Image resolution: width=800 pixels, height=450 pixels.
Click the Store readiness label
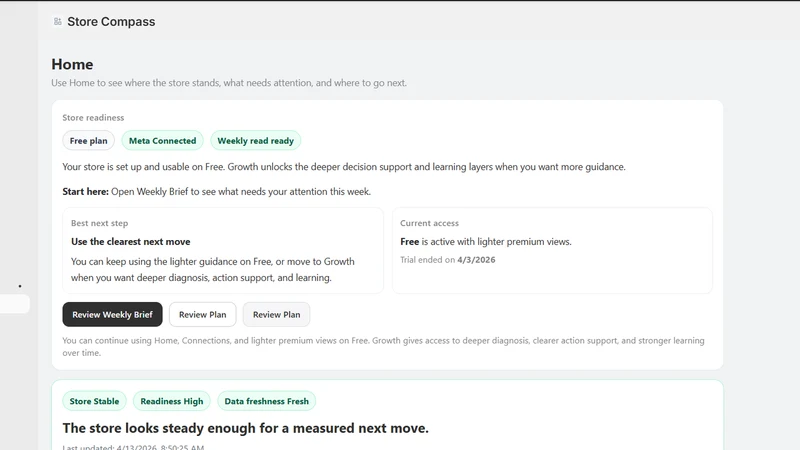point(93,117)
